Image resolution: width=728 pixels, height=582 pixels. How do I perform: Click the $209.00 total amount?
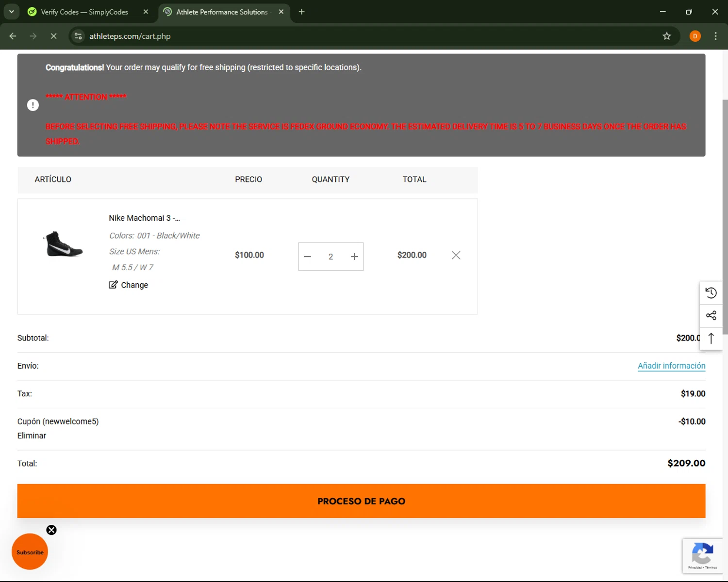coord(686,463)
